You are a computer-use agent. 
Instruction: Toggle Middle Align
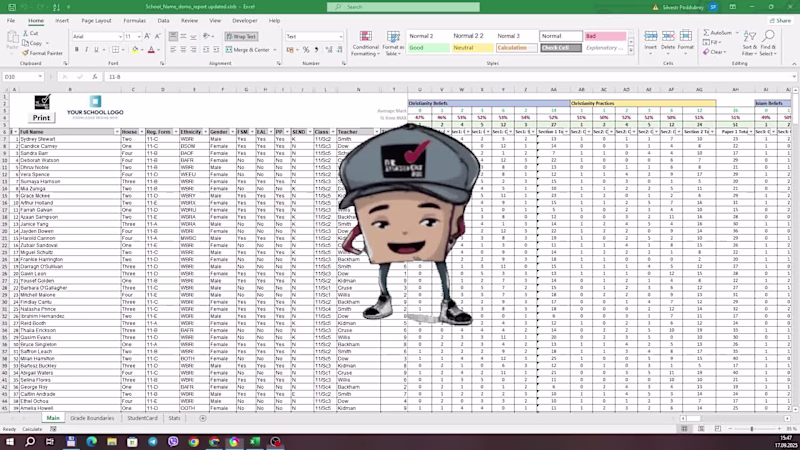tap(183, 36)
